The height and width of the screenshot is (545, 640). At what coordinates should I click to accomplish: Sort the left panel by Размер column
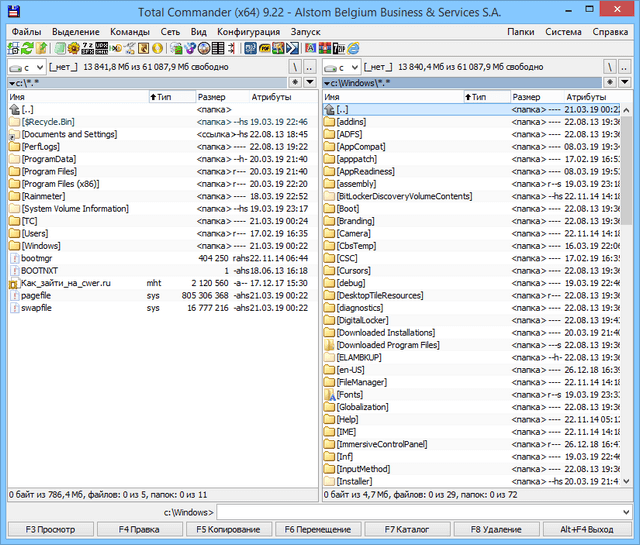click(211, 97)
